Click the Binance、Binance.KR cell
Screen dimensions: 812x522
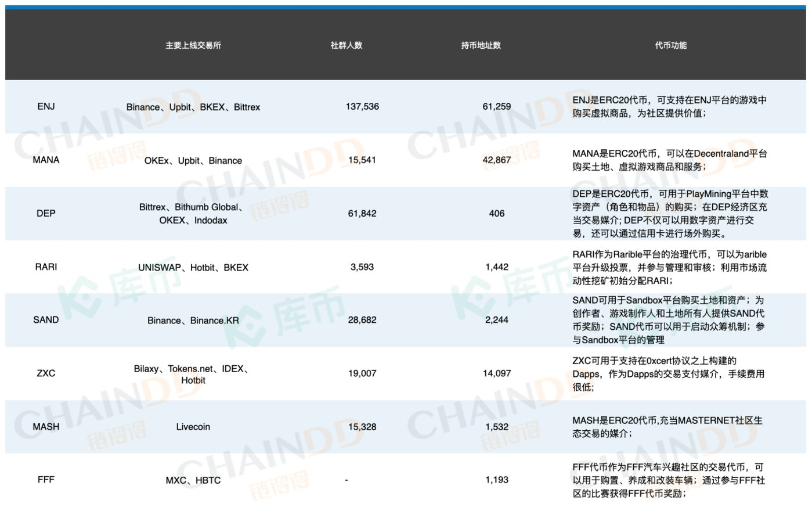coord(193,321)
